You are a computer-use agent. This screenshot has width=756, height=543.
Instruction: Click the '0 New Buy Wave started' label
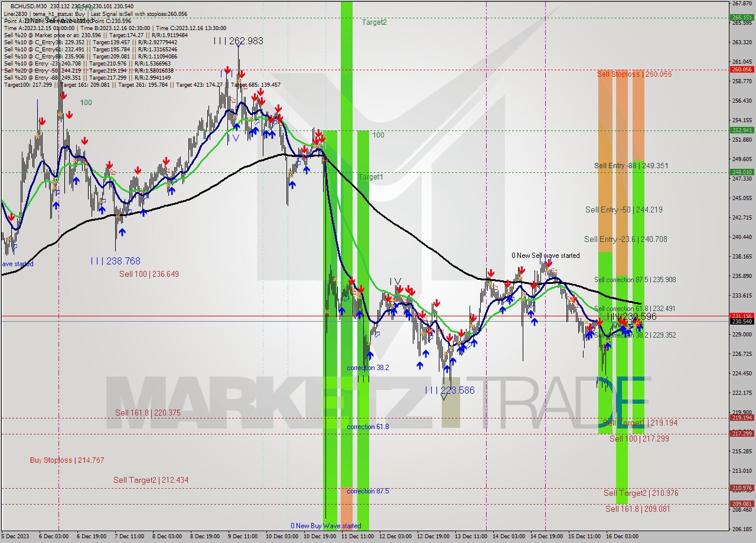click(x=325, y=526)
